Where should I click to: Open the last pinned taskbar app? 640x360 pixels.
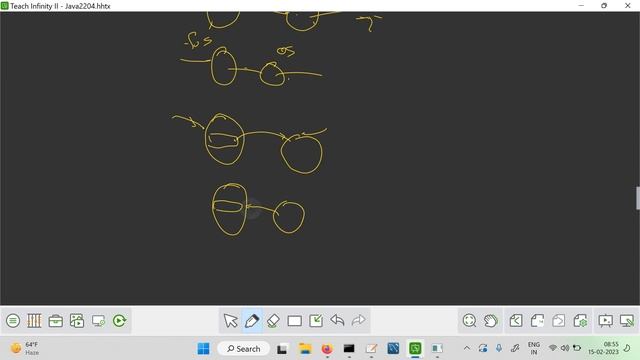[x=437, y=349]
